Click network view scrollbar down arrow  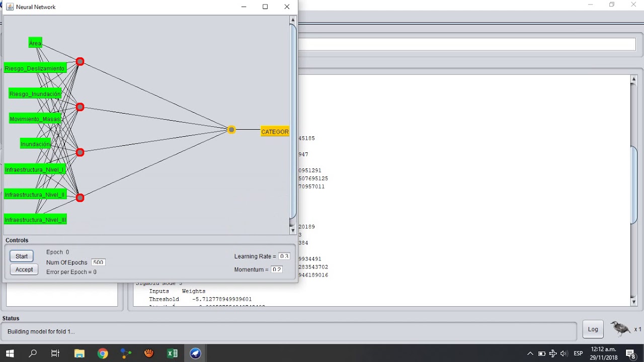(x=293, y=230)
